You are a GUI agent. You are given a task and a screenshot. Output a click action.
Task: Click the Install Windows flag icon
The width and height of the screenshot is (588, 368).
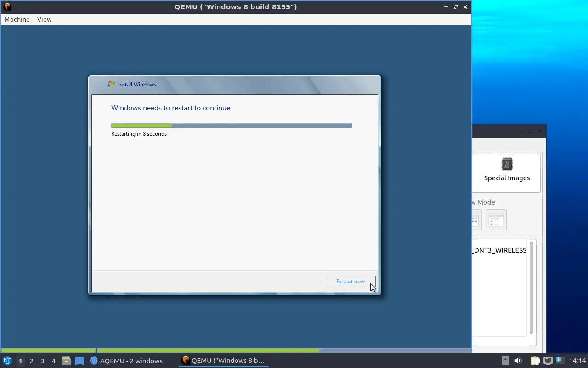click(111, 84)
